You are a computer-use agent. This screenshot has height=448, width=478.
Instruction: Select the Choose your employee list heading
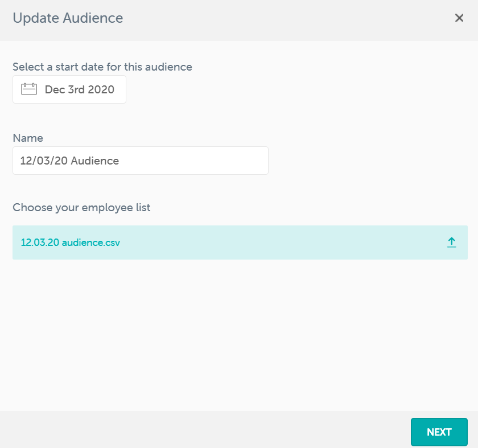click(81, 207)
